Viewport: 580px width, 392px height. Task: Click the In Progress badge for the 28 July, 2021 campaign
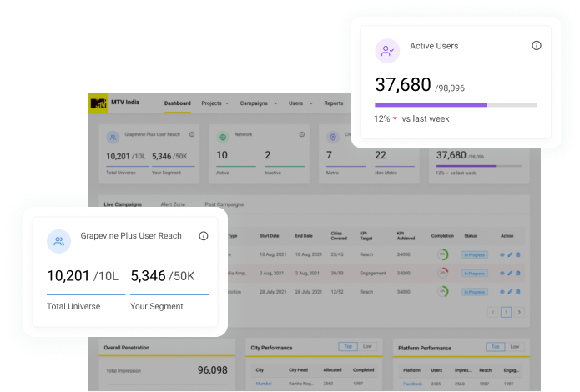(475, 292)
